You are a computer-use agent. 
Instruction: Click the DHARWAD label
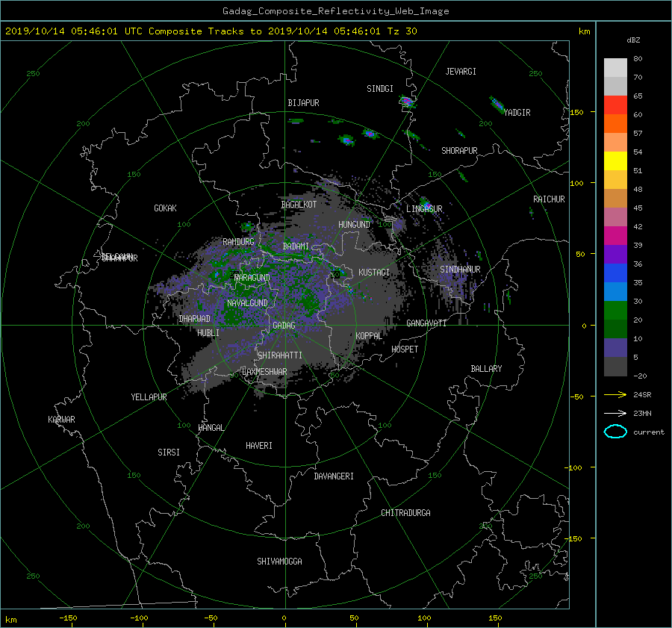coord(195,319)
